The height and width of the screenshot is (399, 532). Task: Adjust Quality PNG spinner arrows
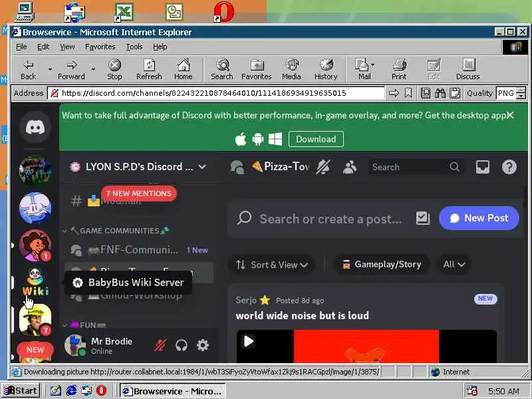point(521,93)
